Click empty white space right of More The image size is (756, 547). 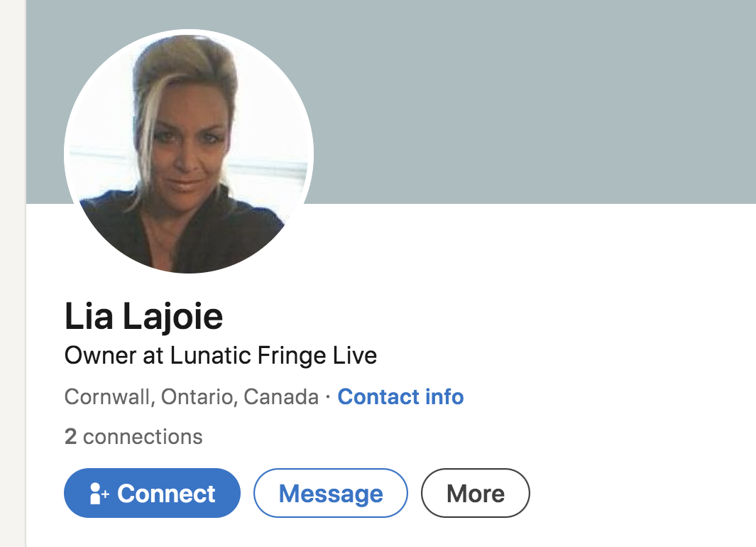pyautogui.click(x=639, y=494)
